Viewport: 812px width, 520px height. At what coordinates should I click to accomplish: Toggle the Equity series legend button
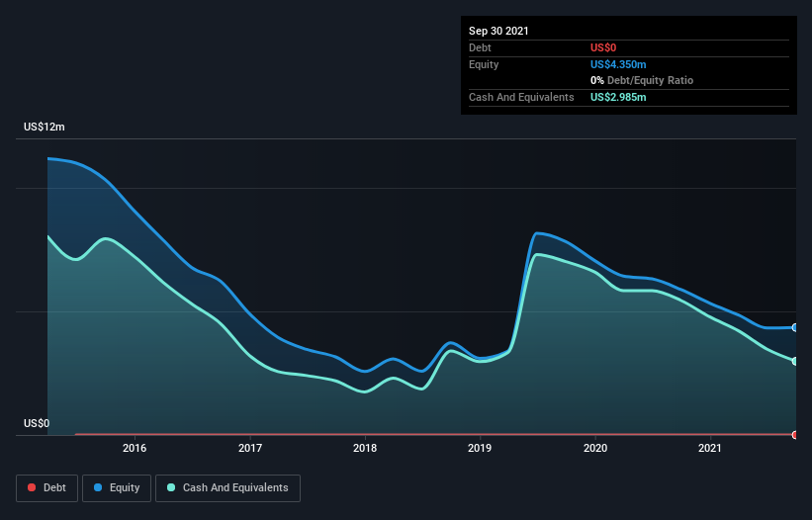tap(117, 488)
